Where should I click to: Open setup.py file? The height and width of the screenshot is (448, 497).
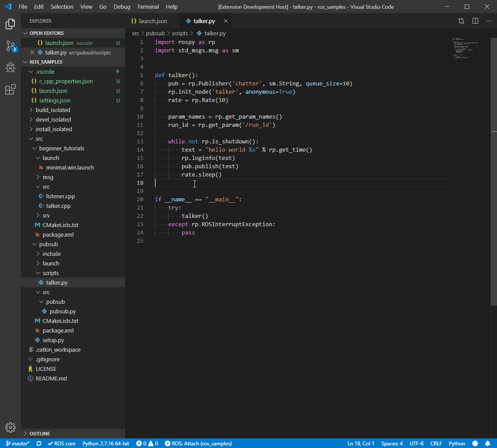[x=73, y=340]
